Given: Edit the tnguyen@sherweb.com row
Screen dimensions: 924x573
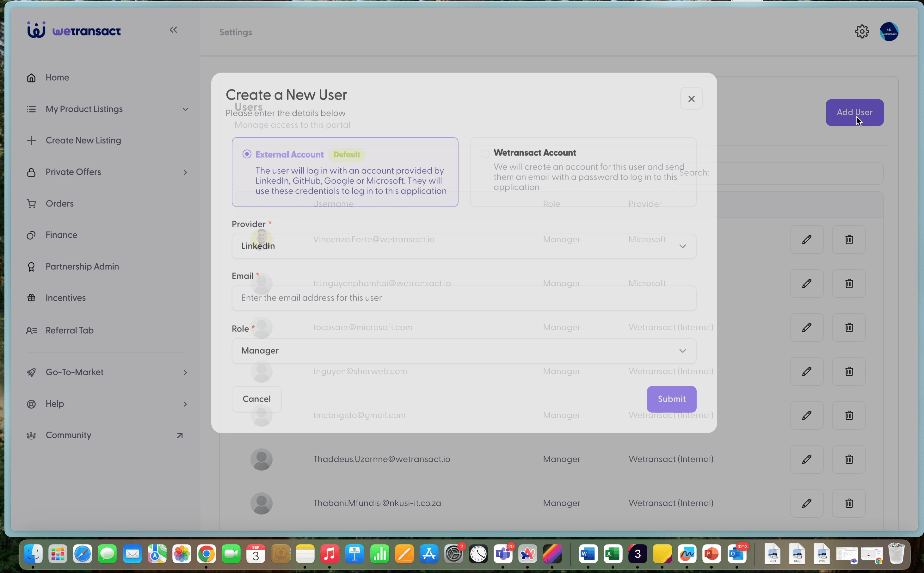Looking at the screenshot, I should pyautogui.click(x=806, y=371).
